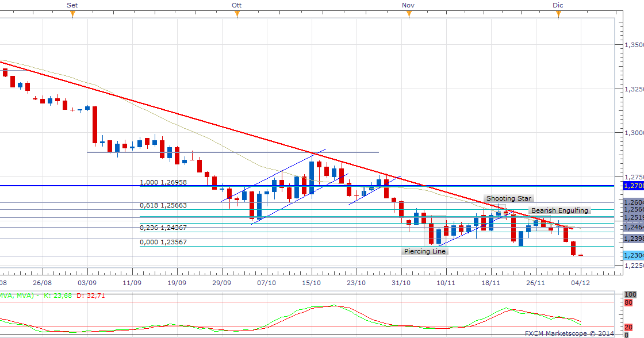The height and width of the screenshot is (338, 644).
Task: Click the oscillator 100 level label
Action: coord(630,294)
